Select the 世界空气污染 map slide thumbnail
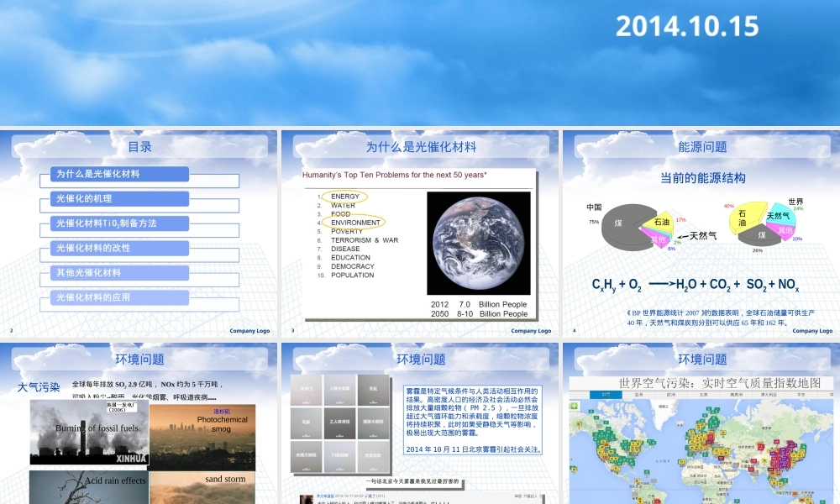Screen dimensions: 840x504 [701, 423]
